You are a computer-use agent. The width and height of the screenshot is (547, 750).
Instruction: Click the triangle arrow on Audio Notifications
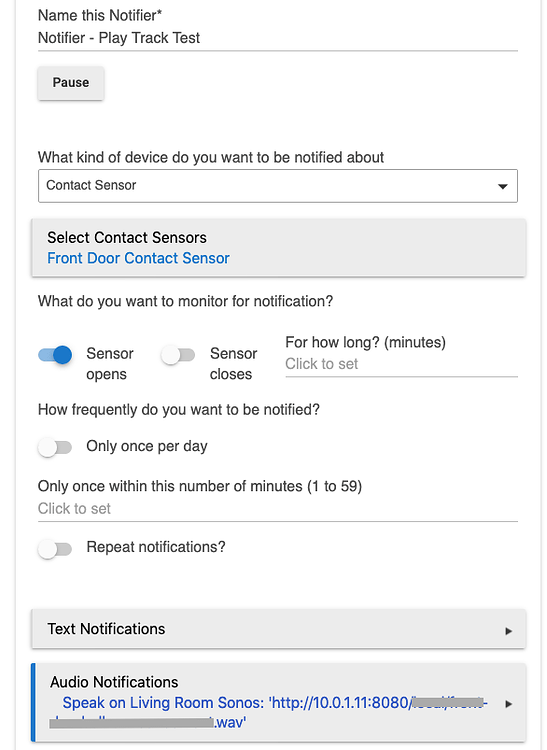click(509, 704)
